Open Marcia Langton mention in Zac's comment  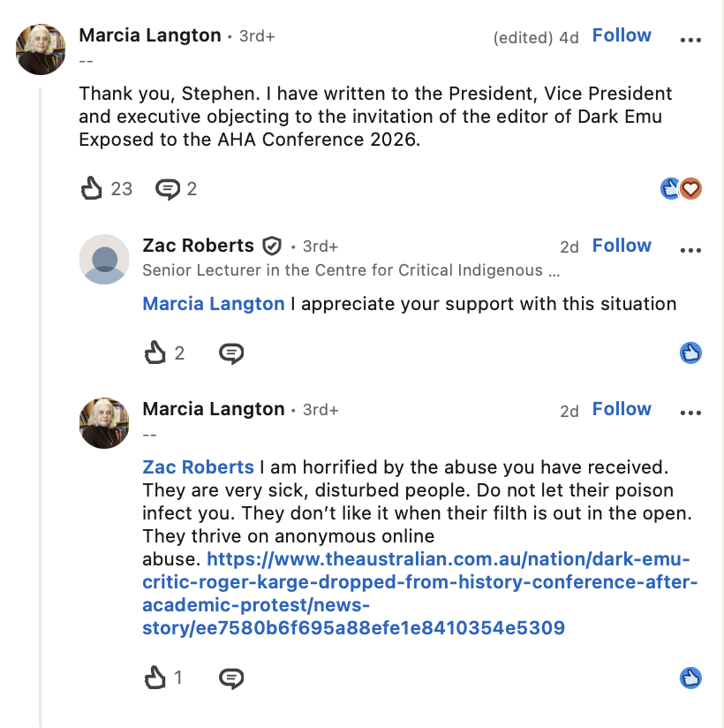click(214, 304)
